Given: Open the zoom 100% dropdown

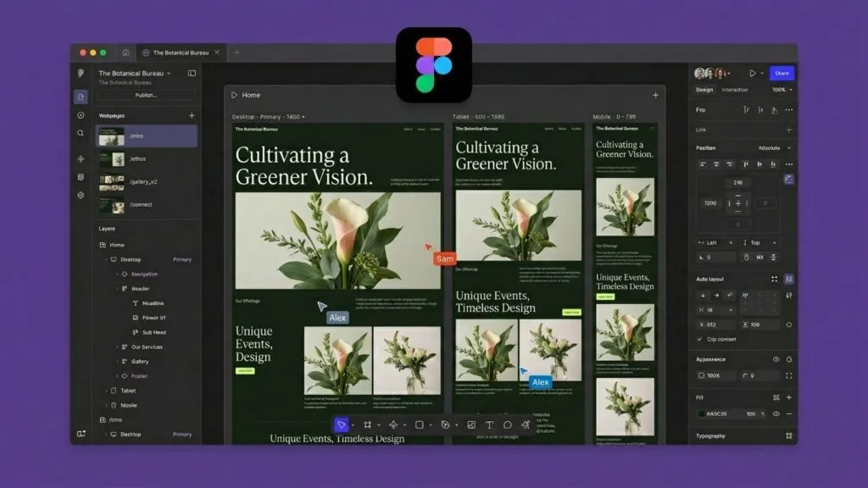Looking at the screenshot, I should click(x=782, y=90).
